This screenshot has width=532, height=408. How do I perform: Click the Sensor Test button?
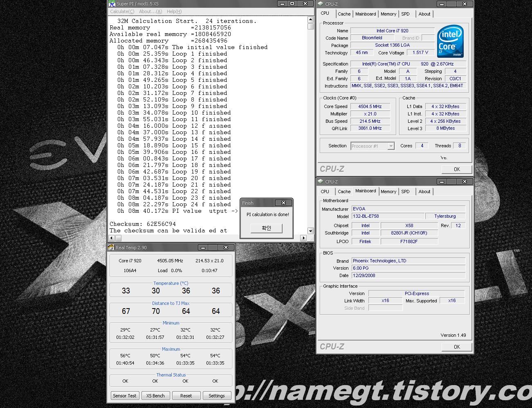(x=125, y=396)
